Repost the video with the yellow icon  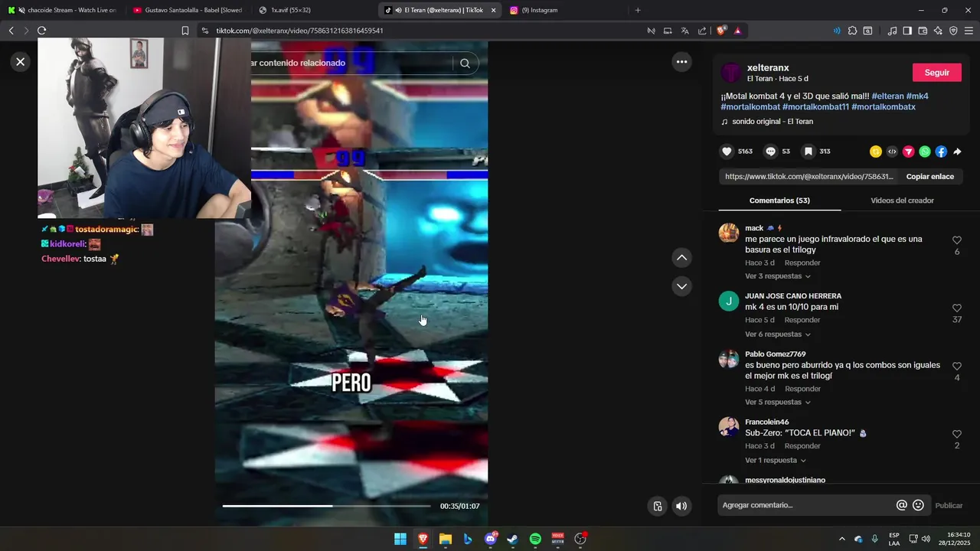[x=876, y=152]
